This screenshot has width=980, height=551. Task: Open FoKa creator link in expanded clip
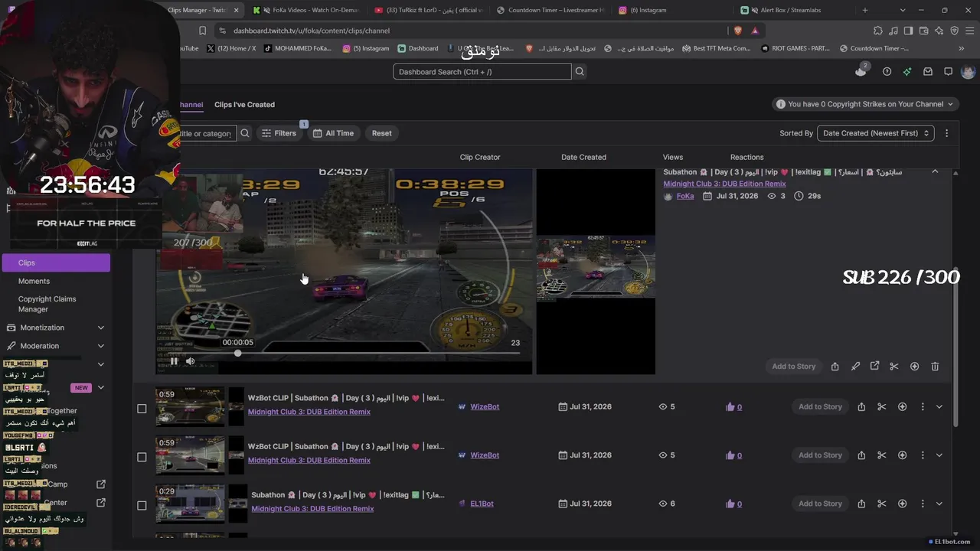pos(685,196)
